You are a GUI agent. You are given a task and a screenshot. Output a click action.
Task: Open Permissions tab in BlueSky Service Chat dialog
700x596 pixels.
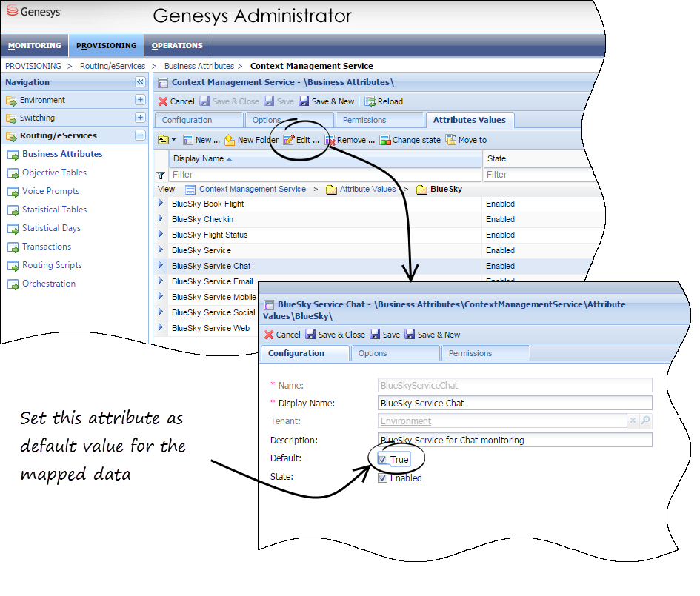point(485,353)
